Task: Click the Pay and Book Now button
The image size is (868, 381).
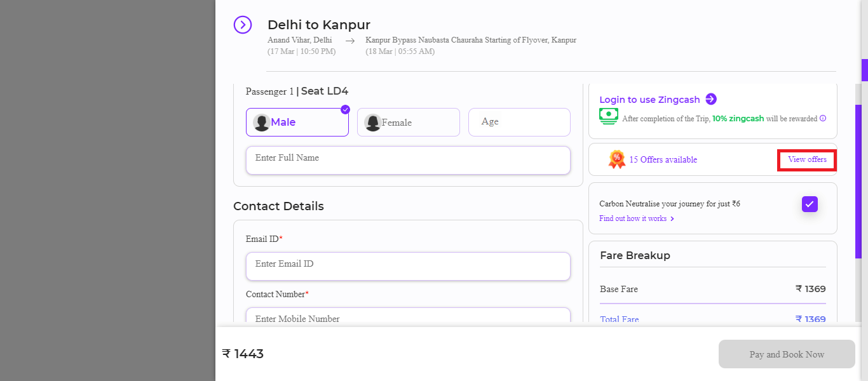Action: (787, 354)
